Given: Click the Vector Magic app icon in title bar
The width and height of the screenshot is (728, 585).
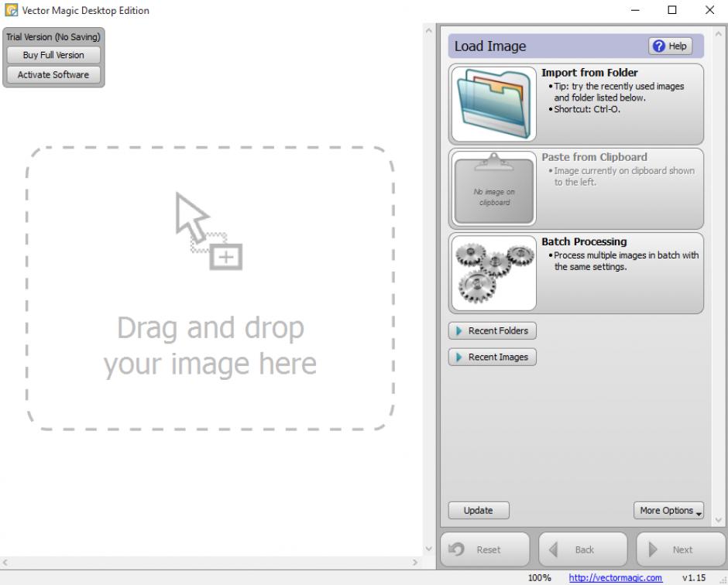Looking at the screenshot, I should pos(10,11).
